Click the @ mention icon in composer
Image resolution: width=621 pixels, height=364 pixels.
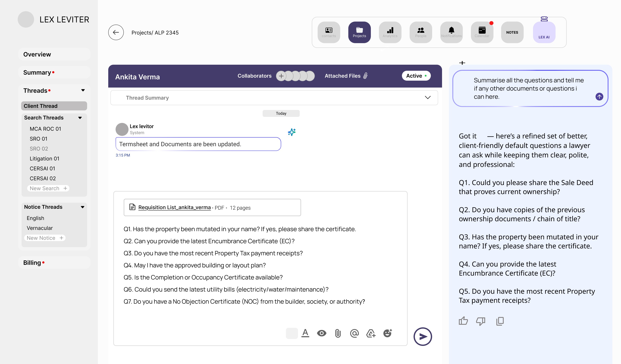(354, 333)
